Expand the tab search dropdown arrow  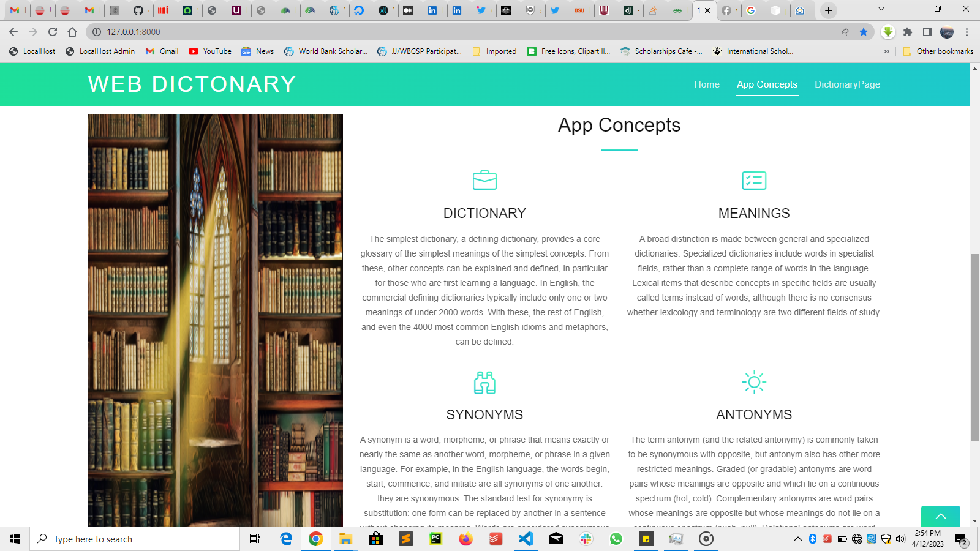click(881, 9)
